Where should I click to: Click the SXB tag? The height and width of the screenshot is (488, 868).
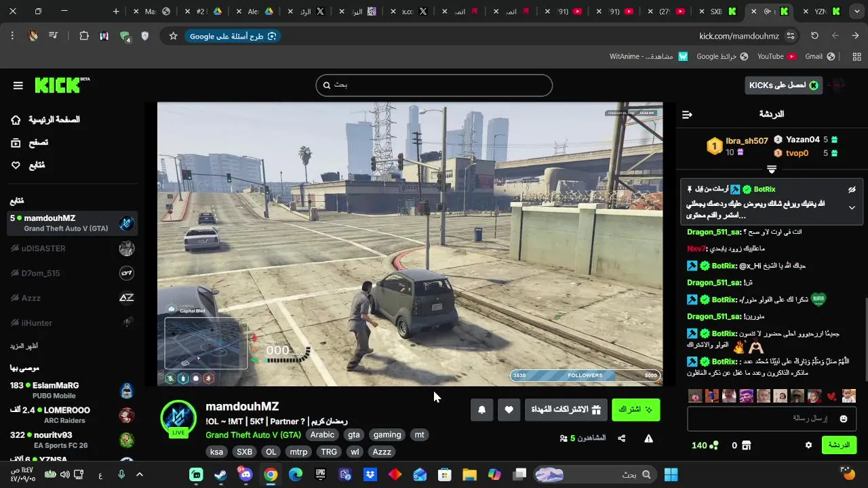(x=244, y=452)
